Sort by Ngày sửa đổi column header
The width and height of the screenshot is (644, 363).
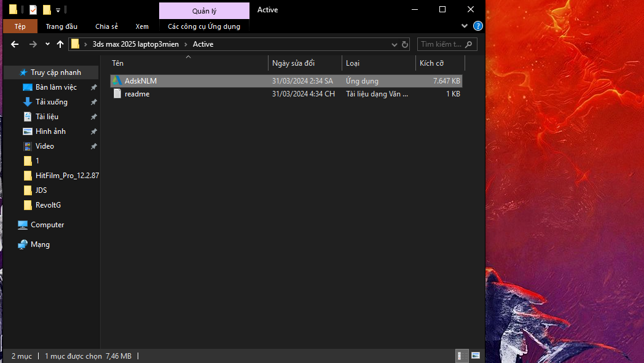pos(294,63)
